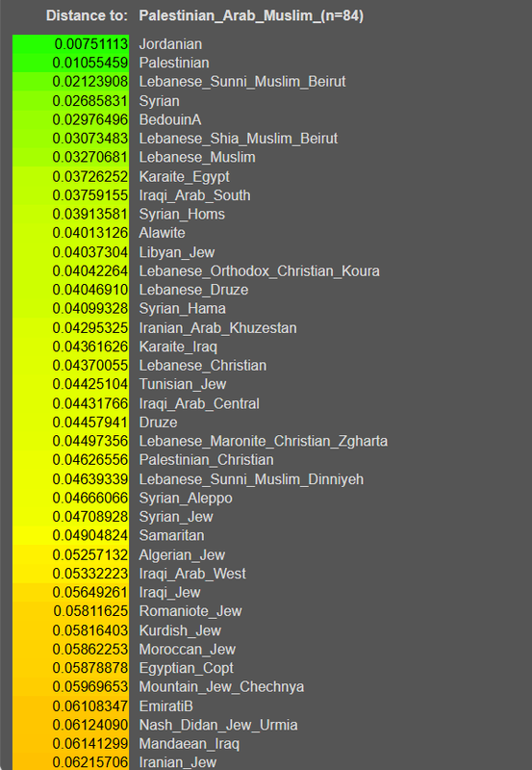Select the Syrian_Homs entry

182,214
